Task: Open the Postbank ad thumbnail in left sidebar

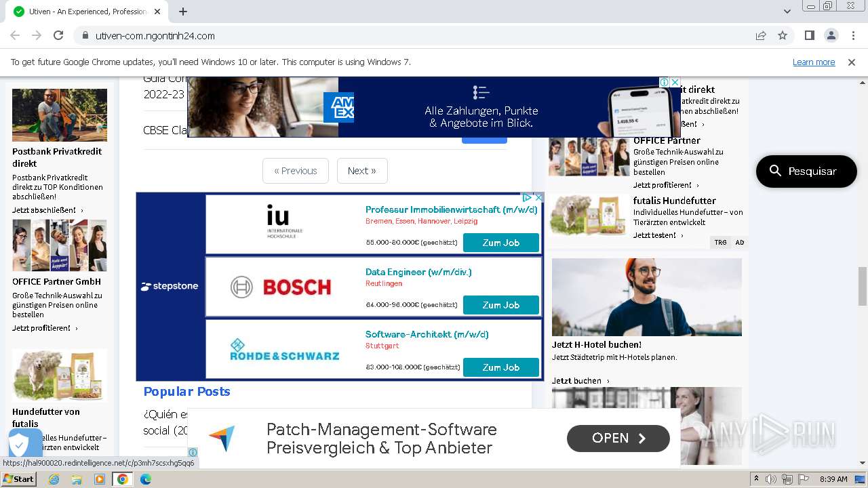Action: (x=60, y=115)
